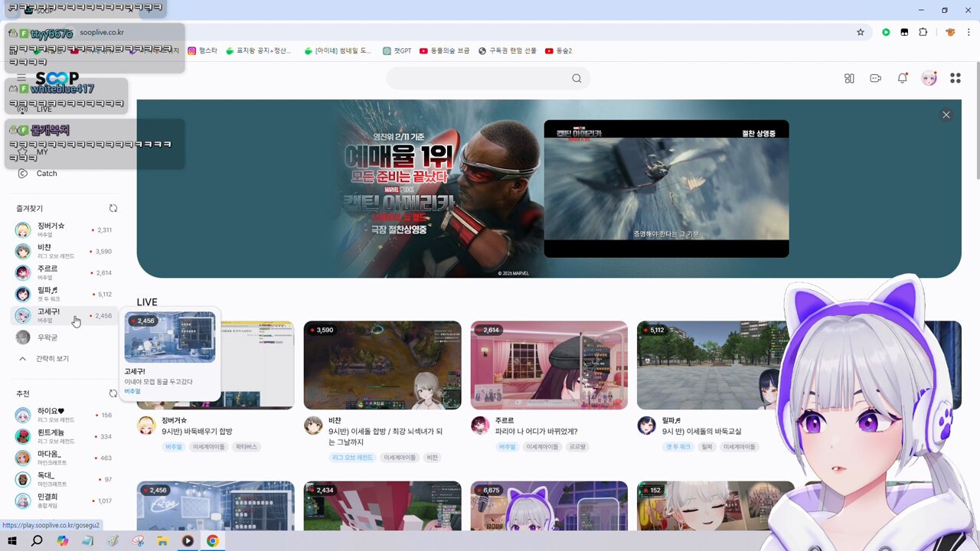
Task: Close the Captain America banner ad
Action: 946,115
